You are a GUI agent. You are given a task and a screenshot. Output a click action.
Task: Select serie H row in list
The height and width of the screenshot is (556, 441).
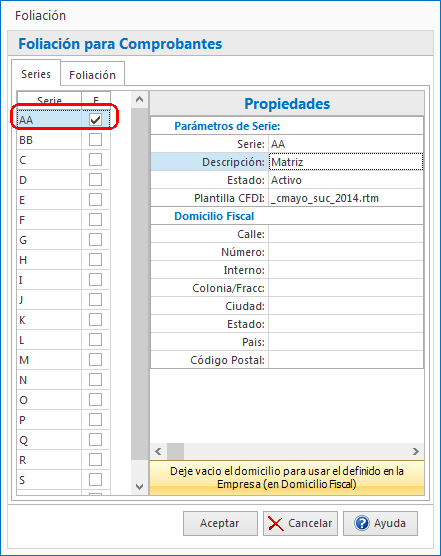[49, 260]
